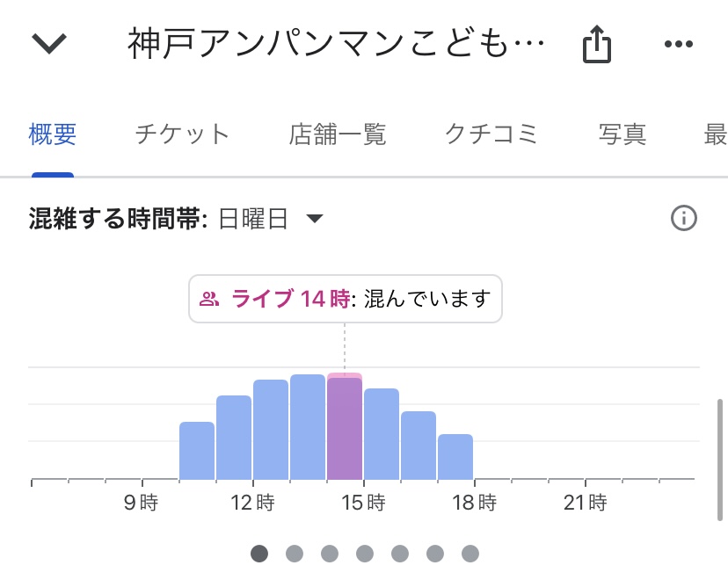Select the last day page dot
Screen dimensions: 728x587
tap(470, 553)
